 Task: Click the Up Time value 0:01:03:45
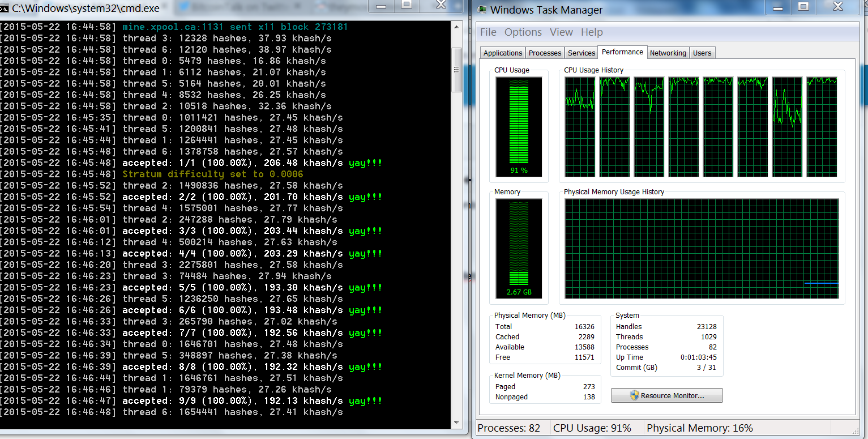[x=699, y=357]
